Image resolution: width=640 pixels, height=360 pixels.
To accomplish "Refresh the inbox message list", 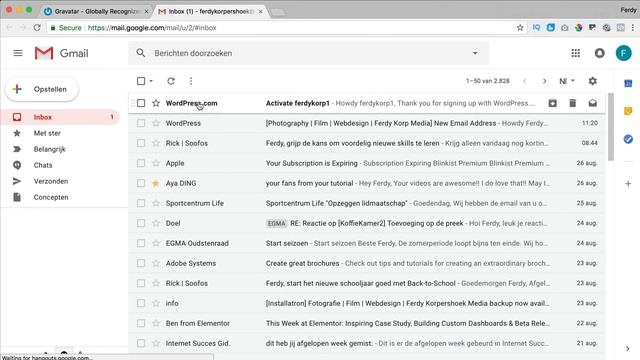I will coord(171,81).
